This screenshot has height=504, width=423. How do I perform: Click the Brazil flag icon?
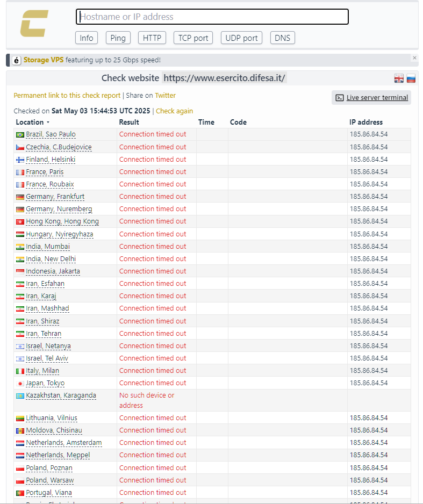pyautogui.click(x=20, y=134)
